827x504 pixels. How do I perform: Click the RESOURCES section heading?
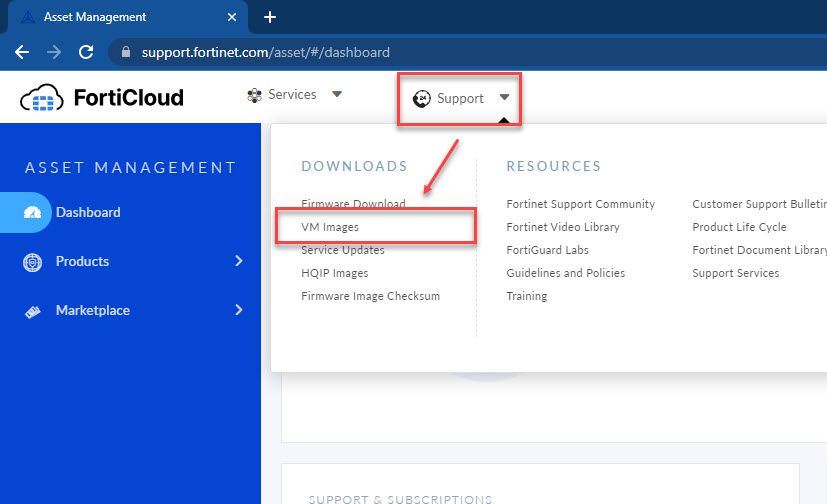[x=553, y=166]
